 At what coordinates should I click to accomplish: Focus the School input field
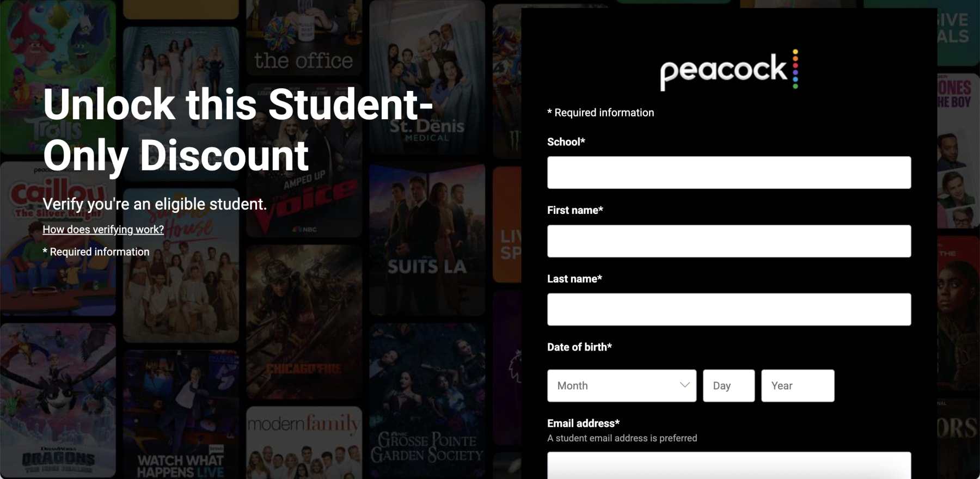[729, 173]
